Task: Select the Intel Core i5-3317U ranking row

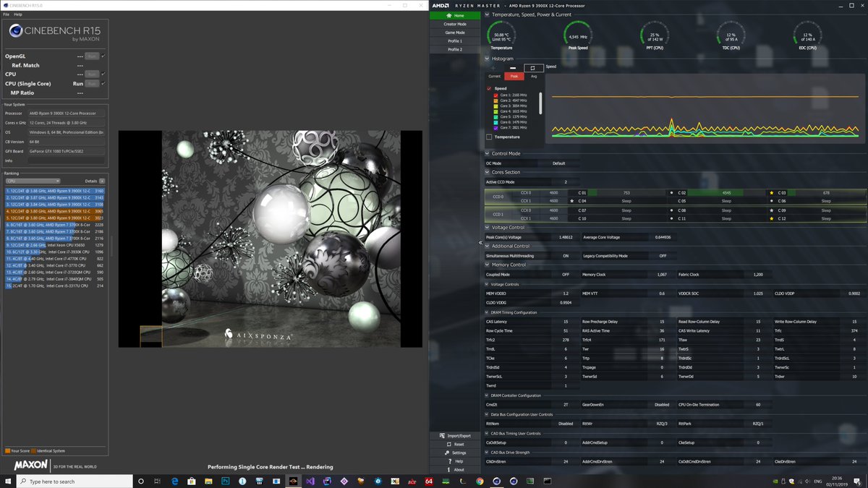Action: pos(55,286)
